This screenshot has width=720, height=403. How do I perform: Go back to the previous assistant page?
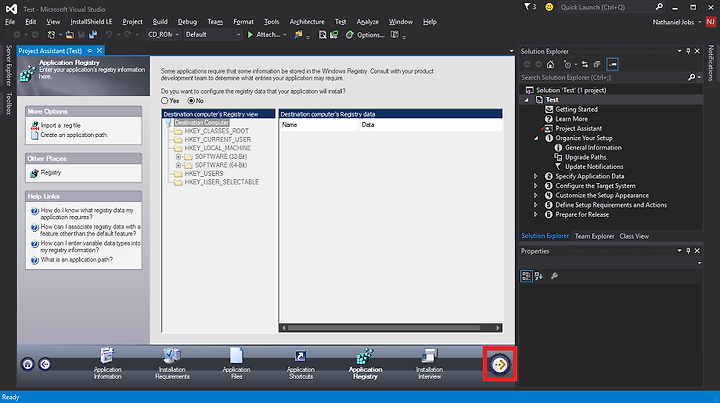[x=45, y=364]
